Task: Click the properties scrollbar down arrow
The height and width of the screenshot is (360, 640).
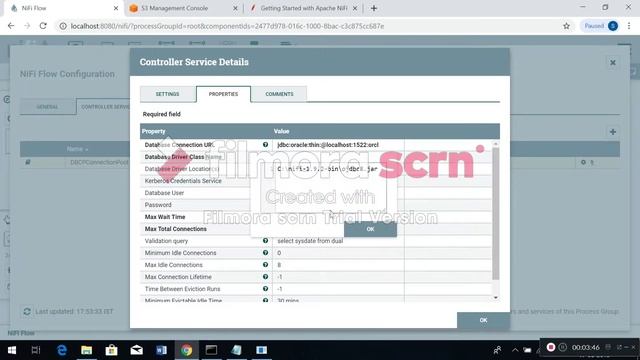Action: 496,298
